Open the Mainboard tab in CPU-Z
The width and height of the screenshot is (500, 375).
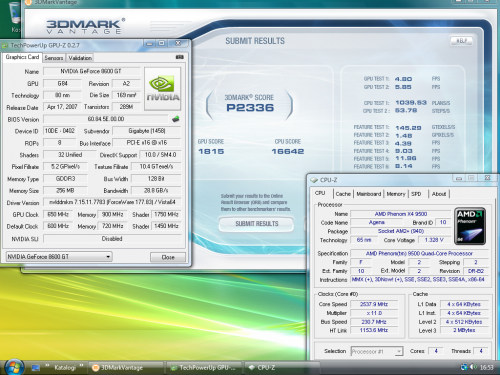[368, 194]
